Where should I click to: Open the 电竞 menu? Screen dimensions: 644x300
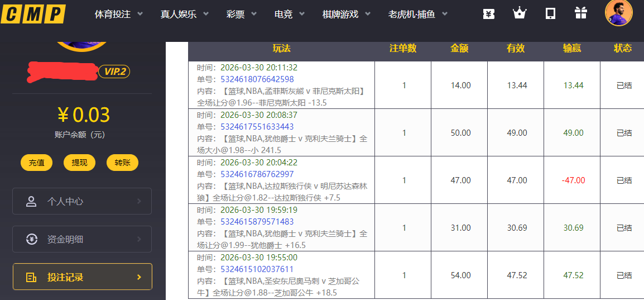pyautogui.click(x=283, y=15)
